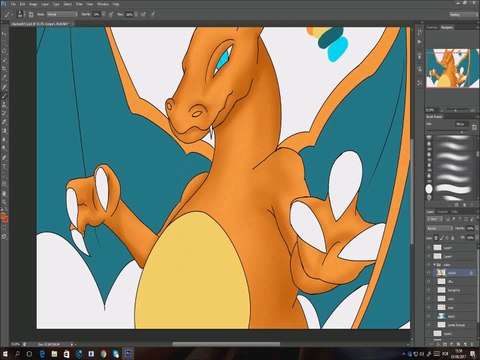Screen dimensions: 480x360
Task: Click the Add Layer Style fx icon
Action: tap(438, 344)
